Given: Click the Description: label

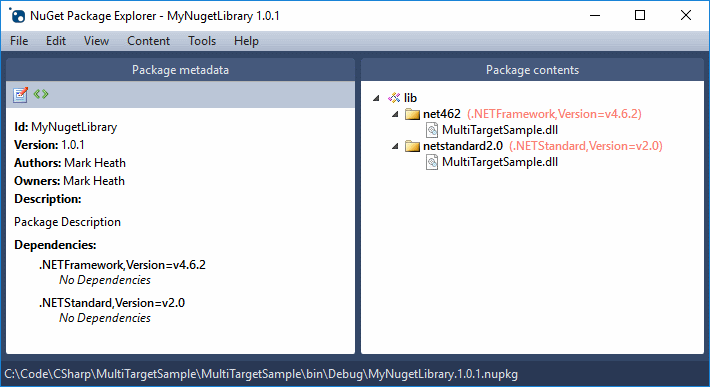Looking at the screenshot, I should [48, 199].
